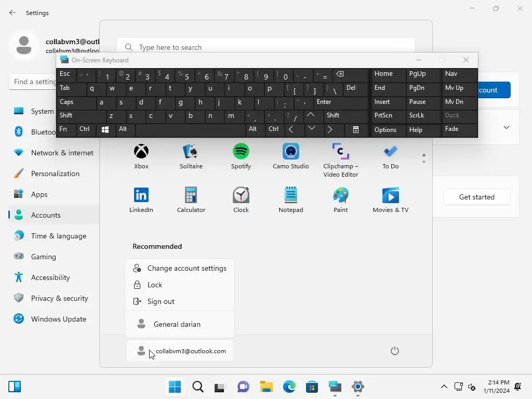Open Time & language settings

54,236
